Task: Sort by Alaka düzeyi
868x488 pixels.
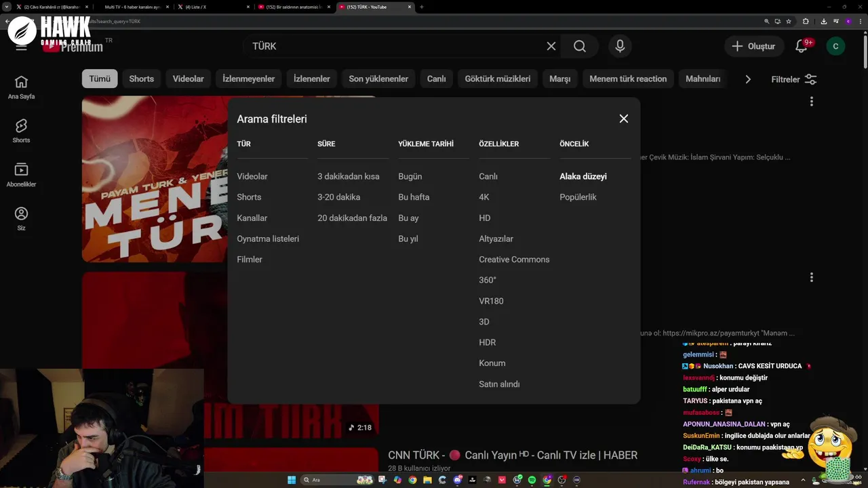Action: tap(583, 176)
